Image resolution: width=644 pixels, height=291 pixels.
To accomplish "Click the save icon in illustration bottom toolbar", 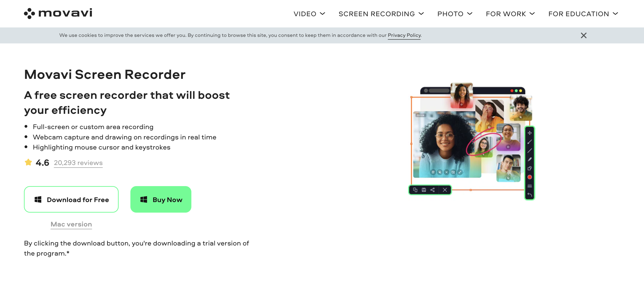I will click(424, 190).
